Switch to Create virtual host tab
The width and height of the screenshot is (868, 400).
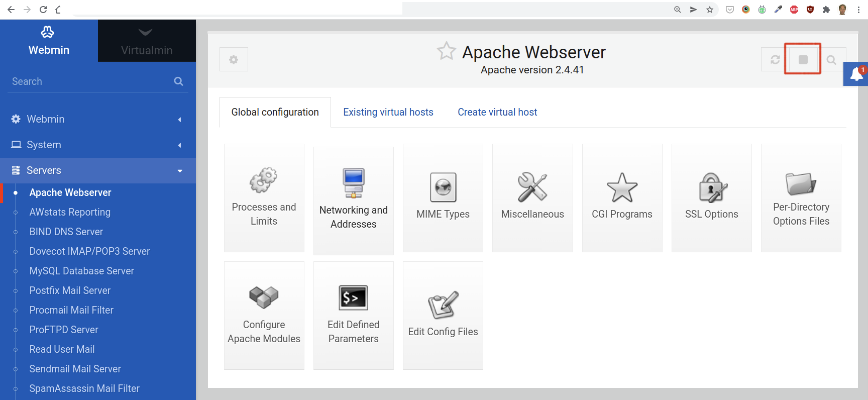tap(497, 112)
